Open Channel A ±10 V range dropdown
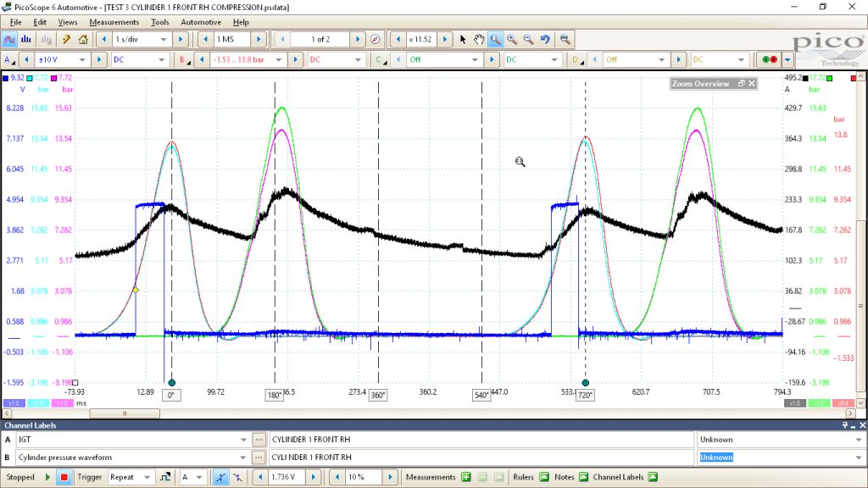The height and width of the screenshot is (488, 868). (61, 60)
